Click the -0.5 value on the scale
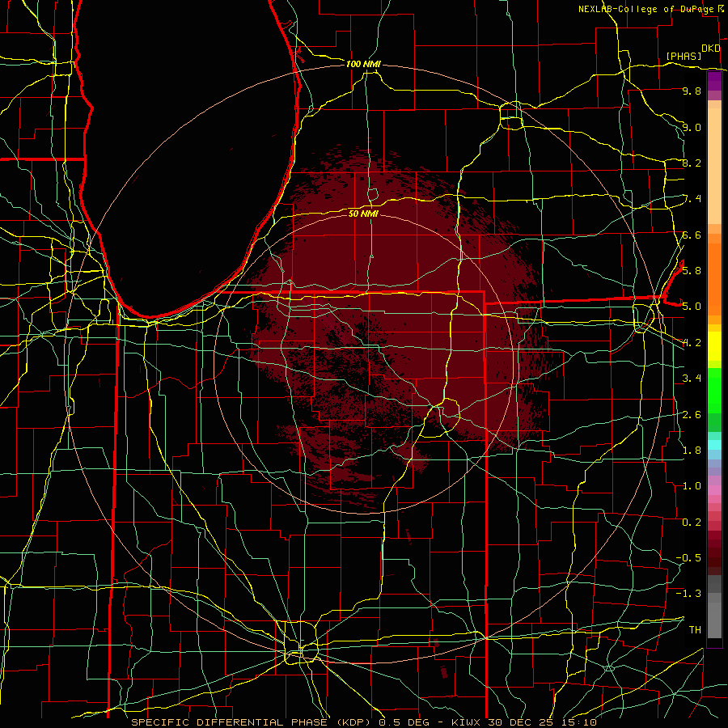This screenshot has width=728, height=728. coord(688,557)
